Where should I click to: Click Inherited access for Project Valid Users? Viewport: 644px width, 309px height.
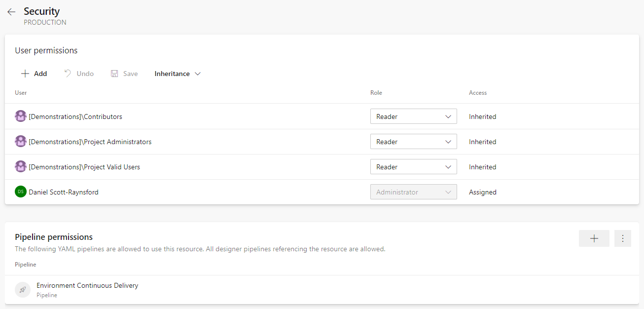pyautogui.click(x=483, y=167)
